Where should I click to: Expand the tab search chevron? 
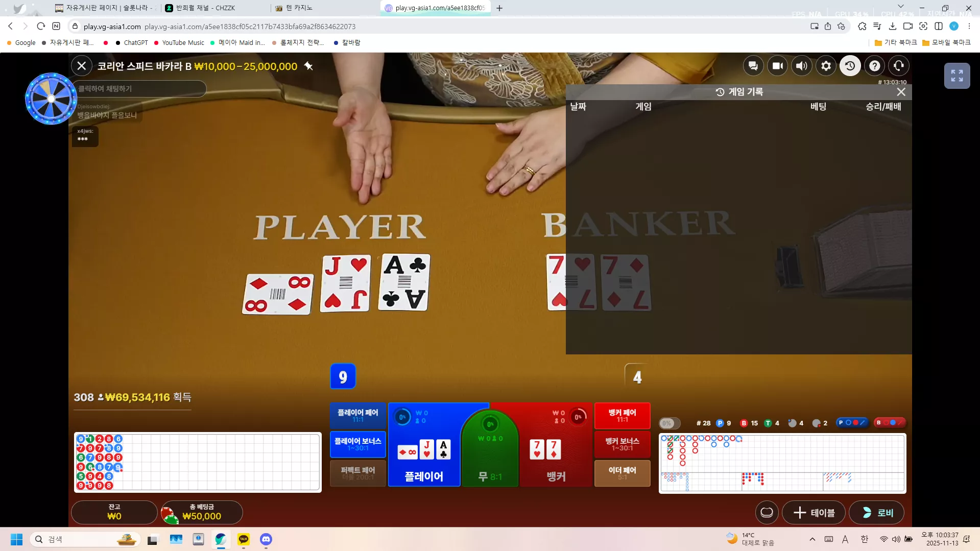(x=901, y=7)
